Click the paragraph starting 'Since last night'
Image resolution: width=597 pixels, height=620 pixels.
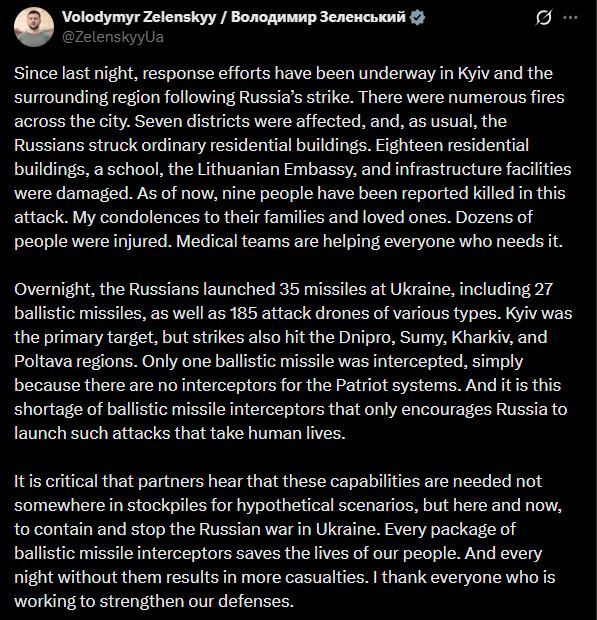(x=293, y=157)
